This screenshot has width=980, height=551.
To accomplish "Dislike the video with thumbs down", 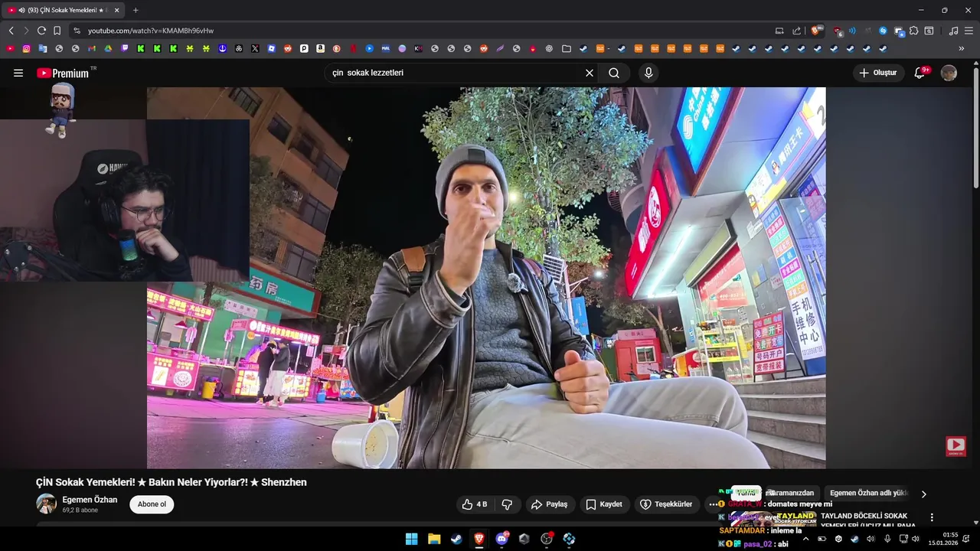I will coord(507,504).
